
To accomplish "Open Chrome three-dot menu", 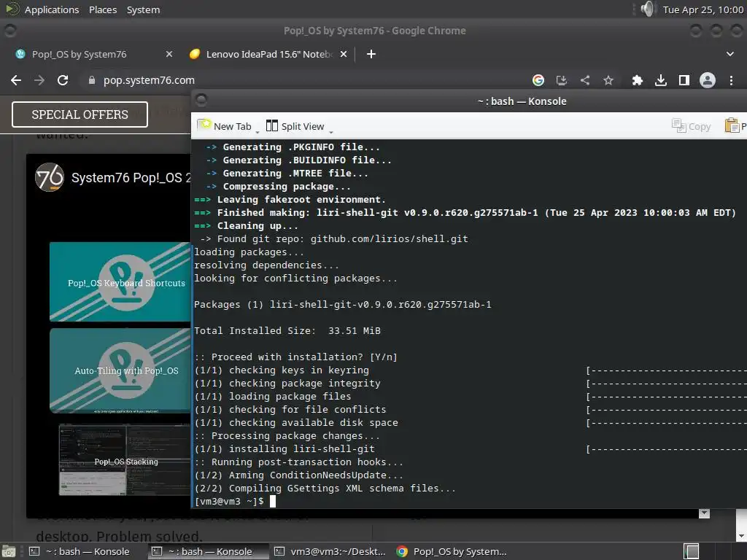I will [x=731, y=80].
